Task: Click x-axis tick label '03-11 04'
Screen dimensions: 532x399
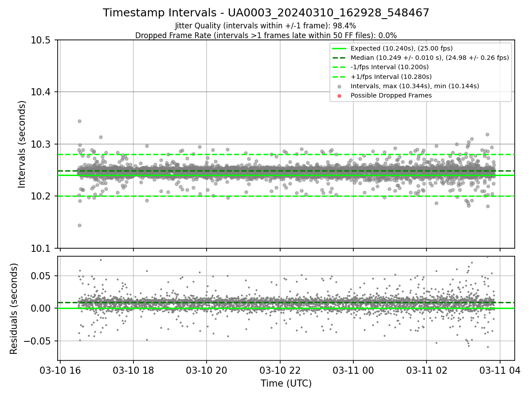Action: [x=500, y=370]
